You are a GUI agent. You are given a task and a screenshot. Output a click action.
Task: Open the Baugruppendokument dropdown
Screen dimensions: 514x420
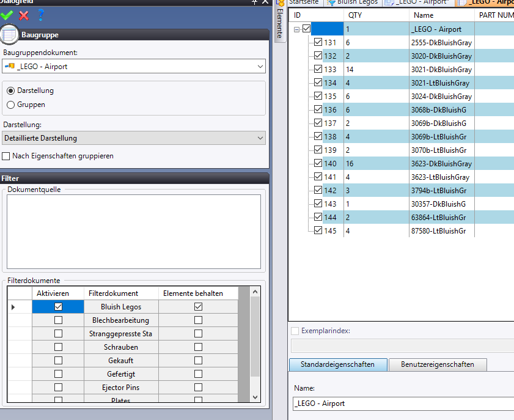tap(260, 66)
